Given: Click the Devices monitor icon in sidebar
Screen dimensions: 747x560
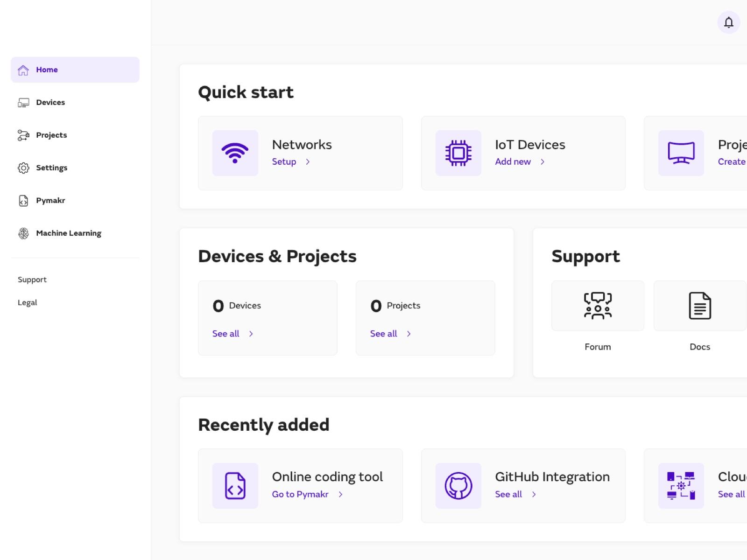Looking at the screenshot, I should (23, 103).
